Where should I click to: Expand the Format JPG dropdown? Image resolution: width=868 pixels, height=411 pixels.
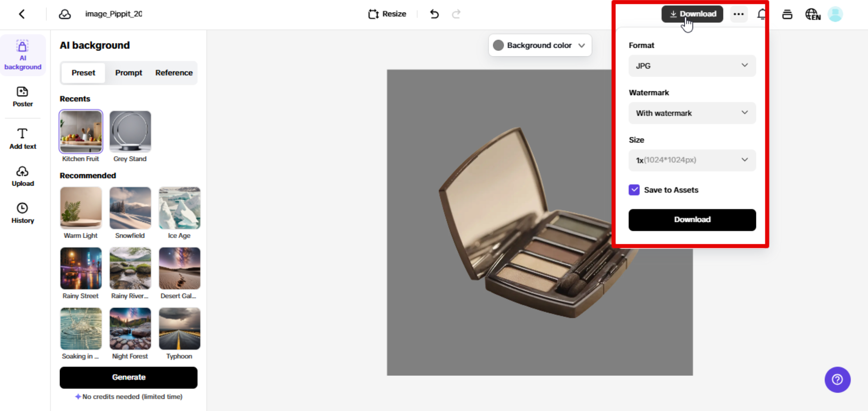pos(692,66)
